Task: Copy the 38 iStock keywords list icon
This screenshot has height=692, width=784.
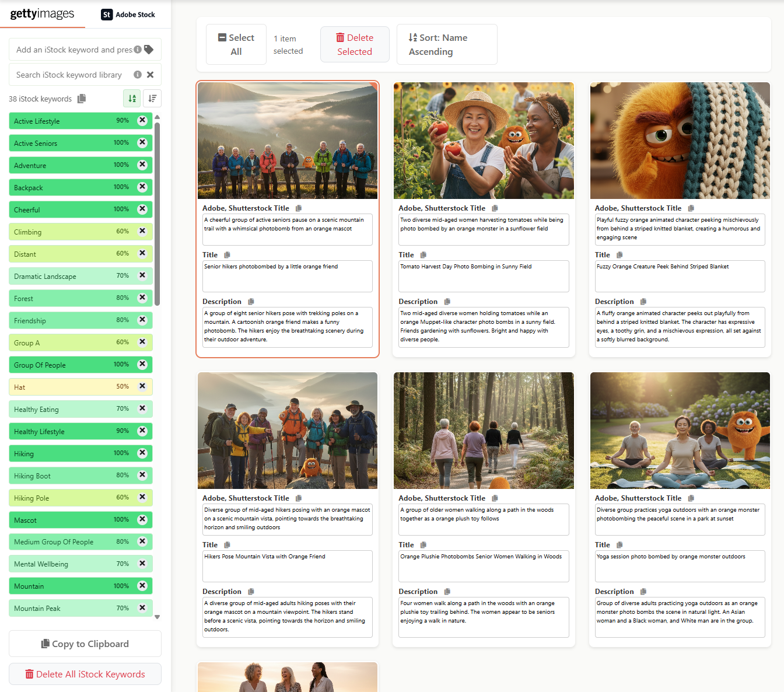Action: point(82,99)
